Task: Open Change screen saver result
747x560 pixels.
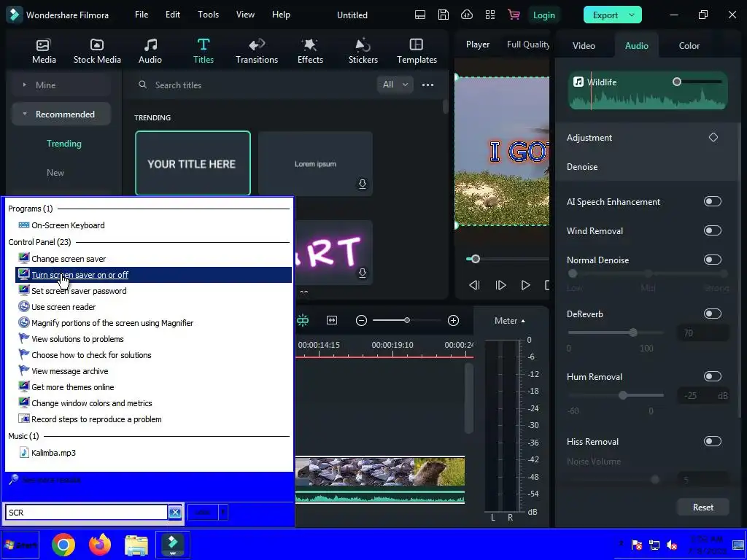Action: [x=69, y=259]
